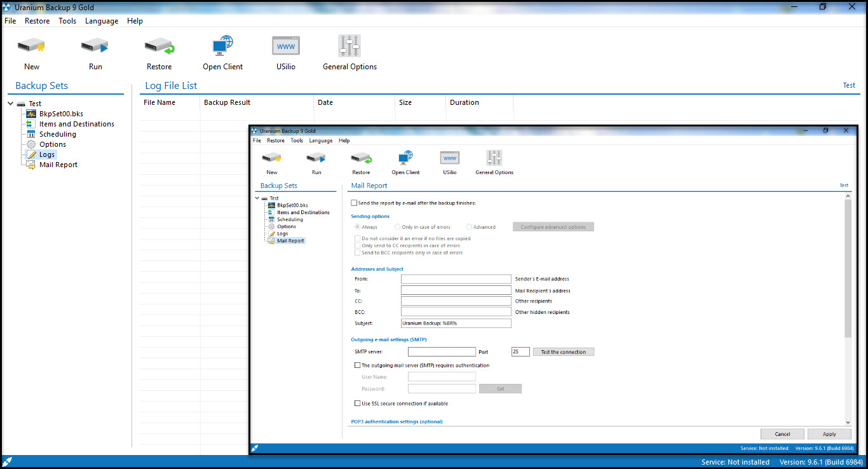This screenshot has width=868, height=469.
Task: Enable 'Use SSL secure connection if available'
Action: coord(357,404)
